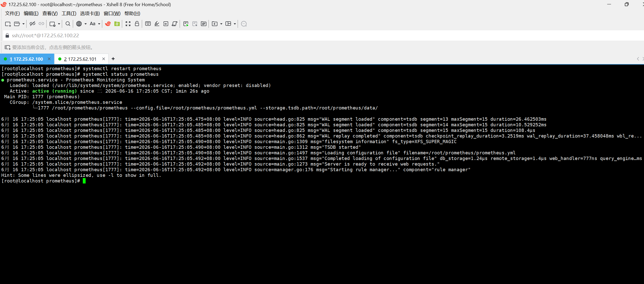The width and height of the screenshot is (644, 284).
Task: Open session Properties icon with gear
Action: (x=52, y=24)
